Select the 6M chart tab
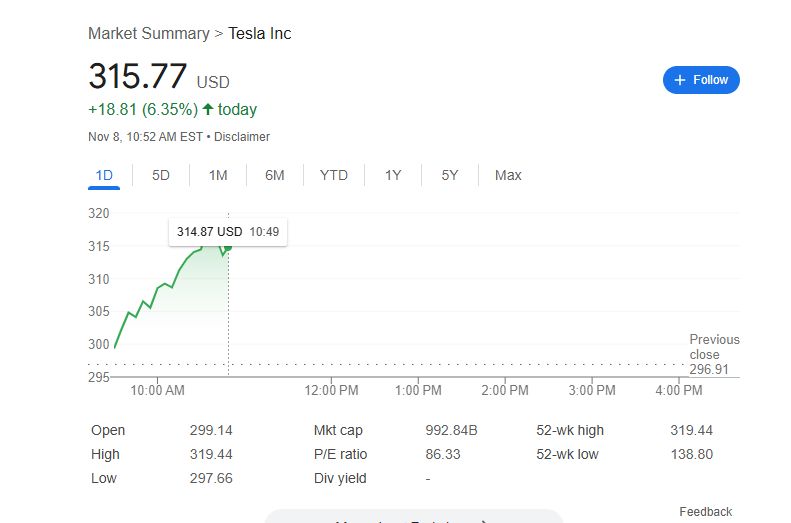This screenshot has height=523, width=791. (x=275, y=175)
